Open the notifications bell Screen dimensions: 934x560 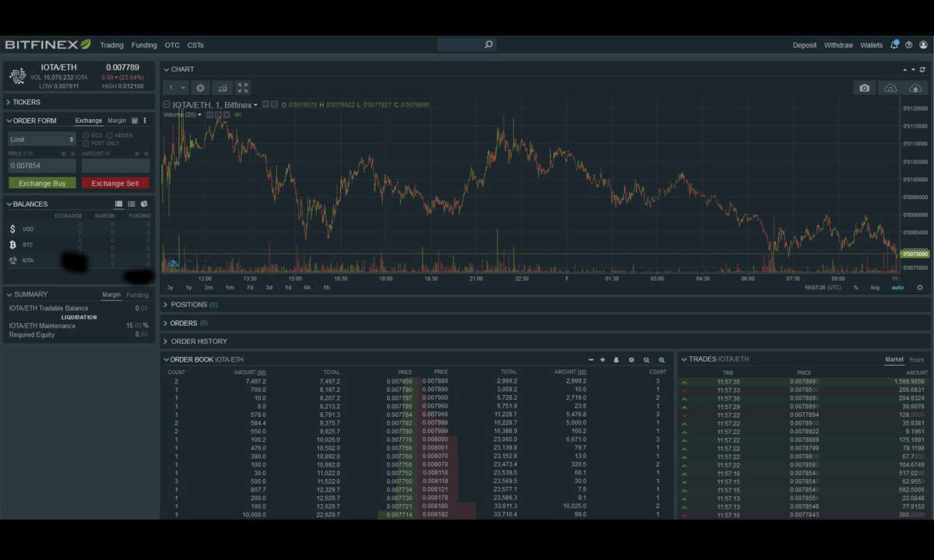[894, 44]
